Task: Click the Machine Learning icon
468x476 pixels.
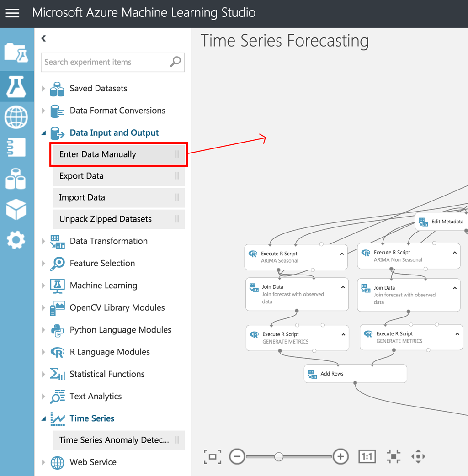Action: coord(58,286)
